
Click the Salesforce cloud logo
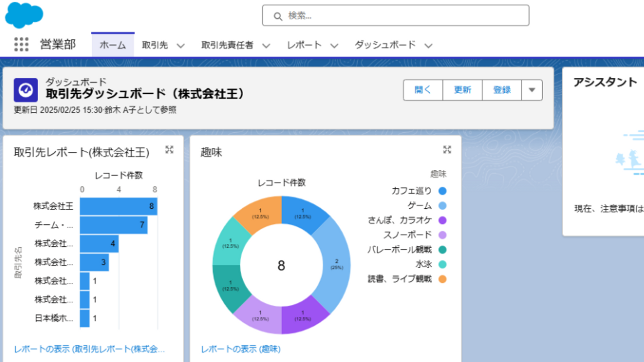point(24,15)
